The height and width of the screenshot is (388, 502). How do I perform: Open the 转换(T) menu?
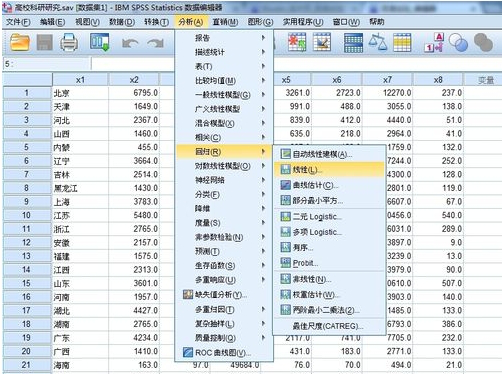click(156, 22)
